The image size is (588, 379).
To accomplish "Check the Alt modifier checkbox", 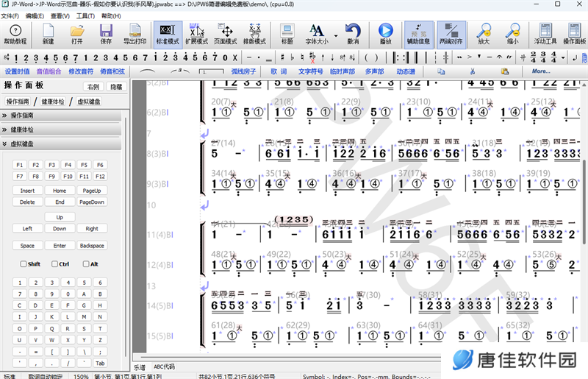I will pyautogui.click(x=86, y=264).
